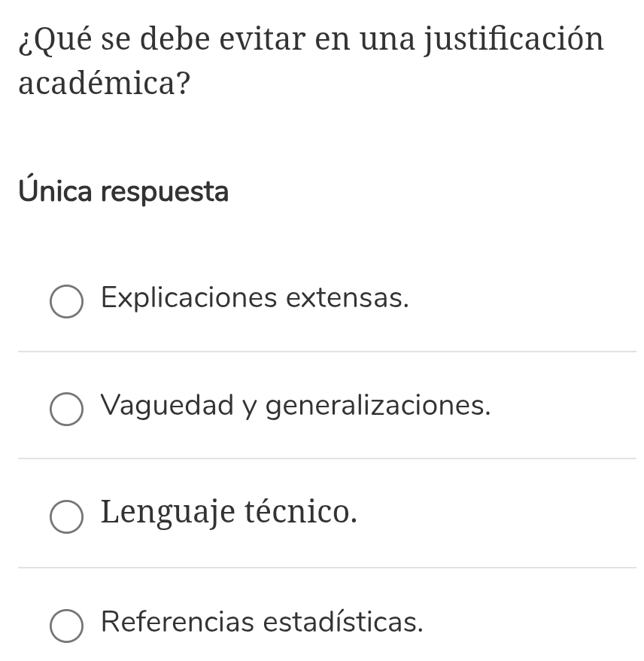644x661 pixels.
Task: Click the "Única respuesta" label
Action: point(123,192)
